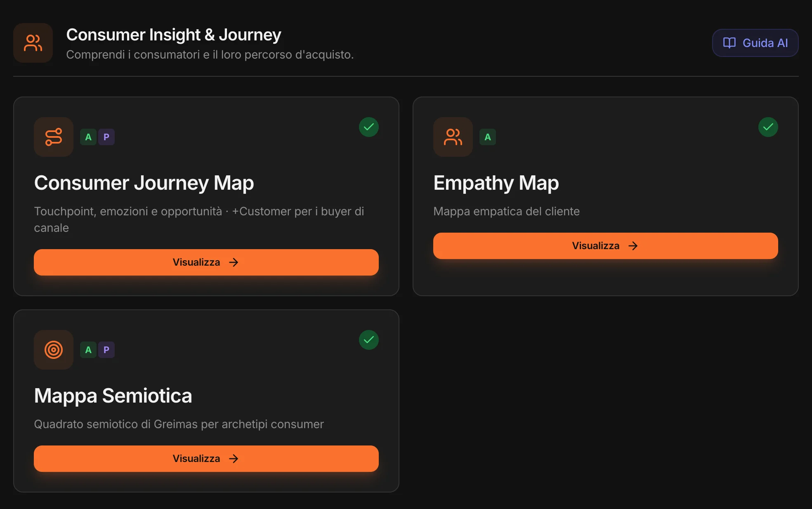The height and width of the screenshot is (509, 812).
Task: Click the A badge on Empathy Map
Action: coord(488,137)
